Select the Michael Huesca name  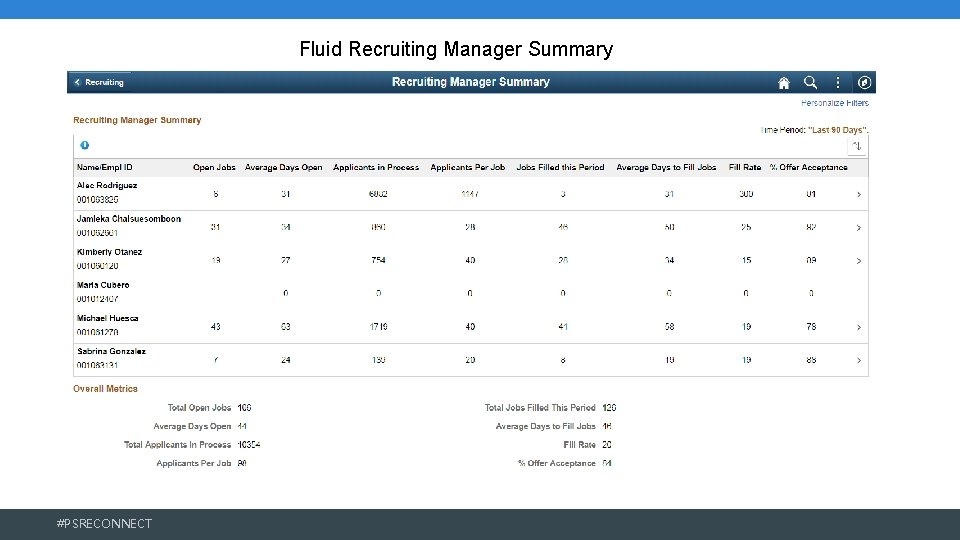[108, 318]
